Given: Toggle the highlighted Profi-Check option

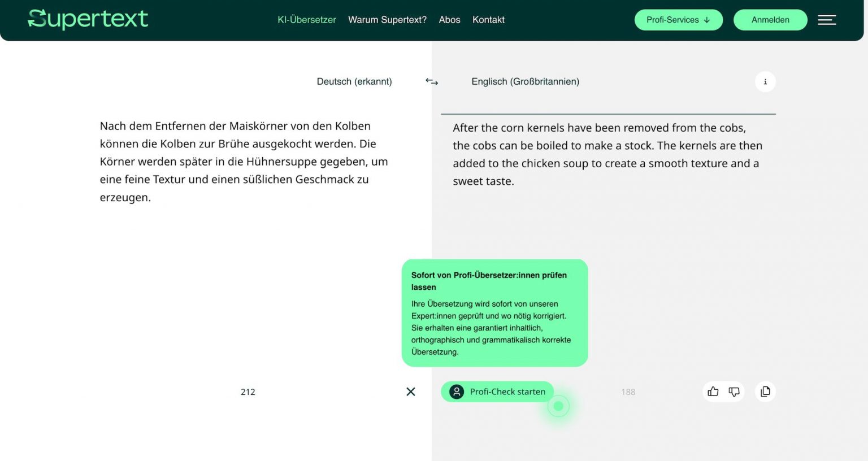Looking at the screenshot, I should point(558,406).
